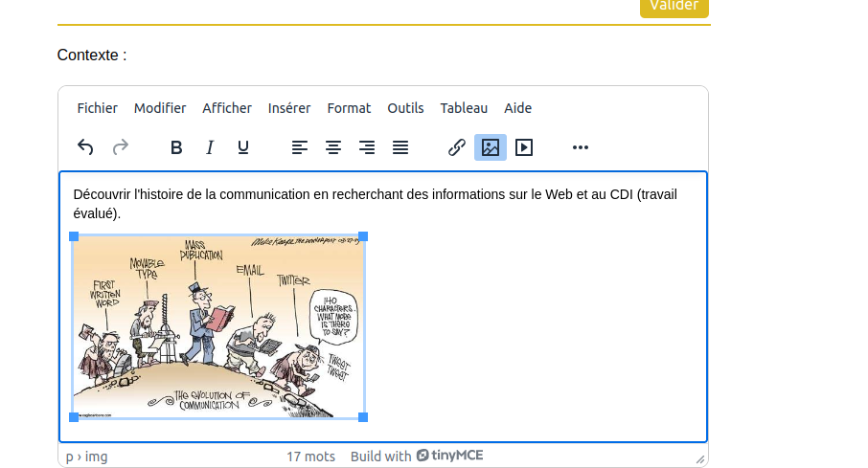Image resolution: width=868 pixels, height=468 pixels.
Task: Click the bottom-left image resize handle
Action: (x=74, y=417)
